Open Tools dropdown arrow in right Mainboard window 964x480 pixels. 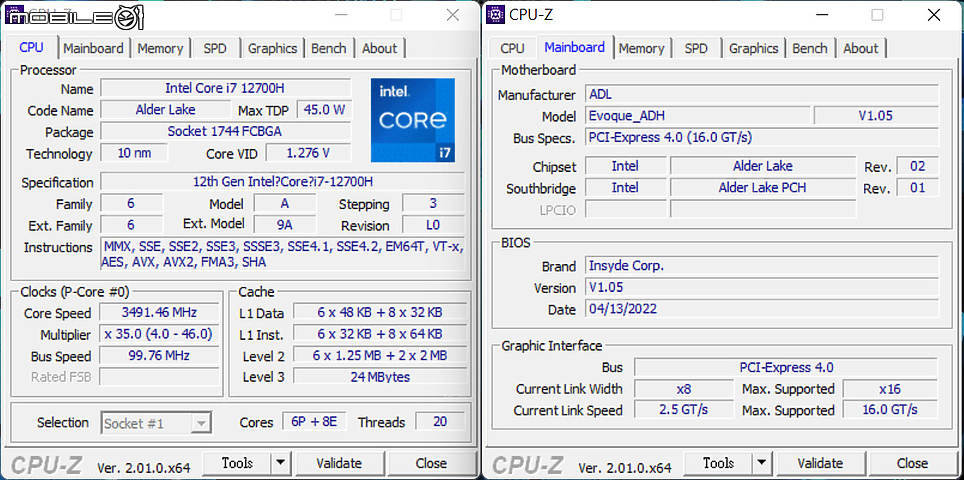coord(762,463)
